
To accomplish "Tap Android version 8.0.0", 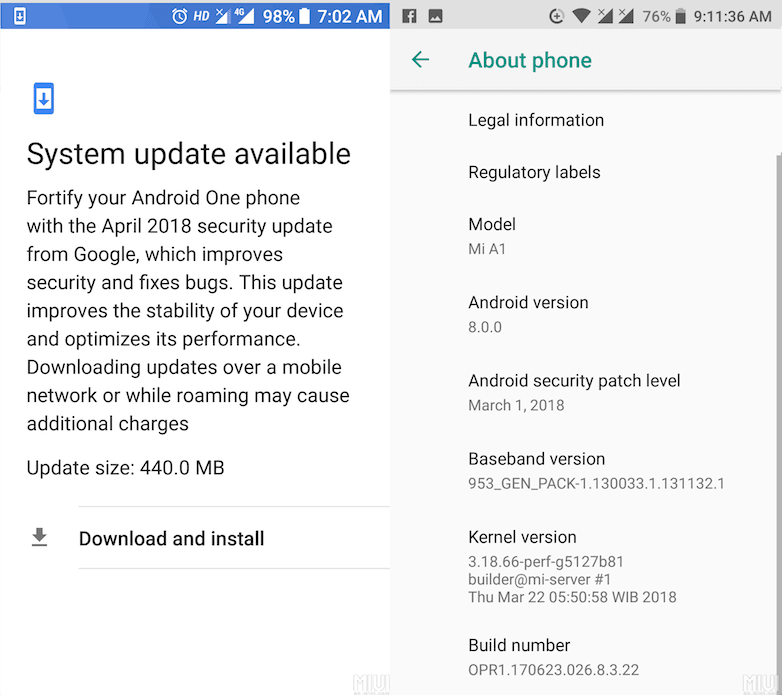I will click(x=586, y=315).
